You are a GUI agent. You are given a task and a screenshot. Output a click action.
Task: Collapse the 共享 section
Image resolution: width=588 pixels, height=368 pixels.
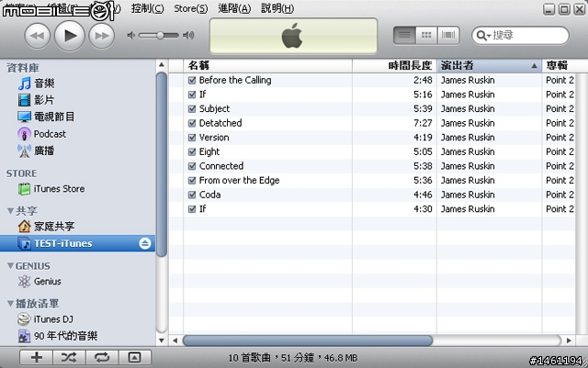(x=10, y=211)
